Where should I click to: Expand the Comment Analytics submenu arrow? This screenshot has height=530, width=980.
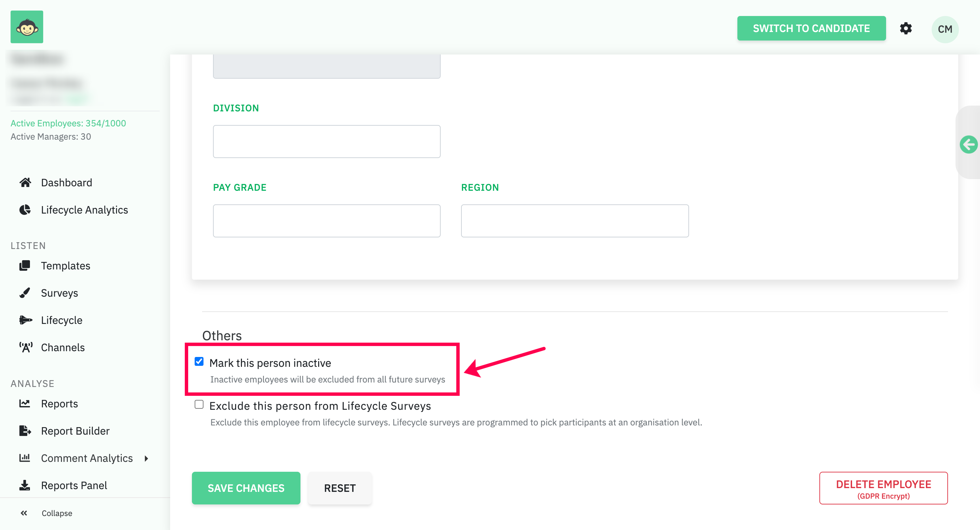click(x=146, y=458)
